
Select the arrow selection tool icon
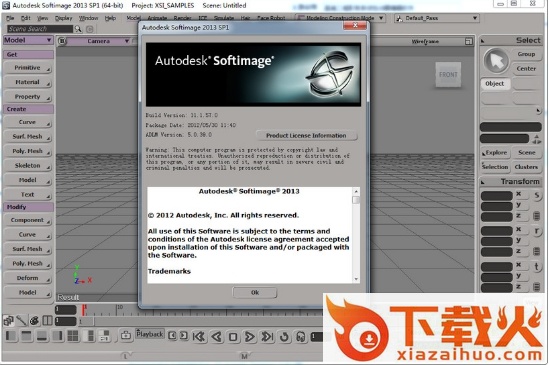point(496,61)
